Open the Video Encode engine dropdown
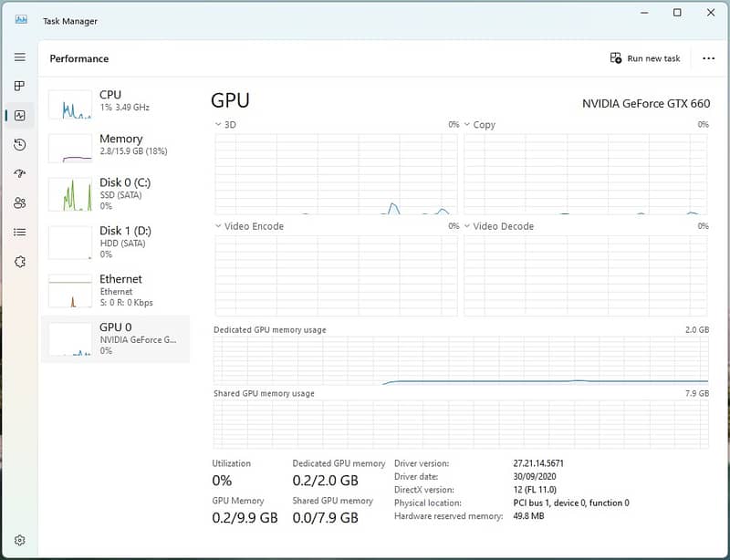The image size is (730, 560). (x=218, y=226)
